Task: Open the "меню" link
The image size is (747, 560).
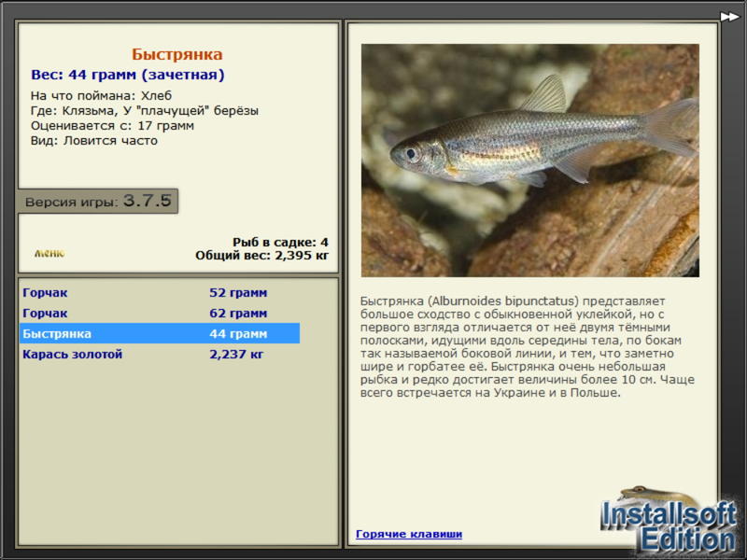Action: click(x=49, y=253)
